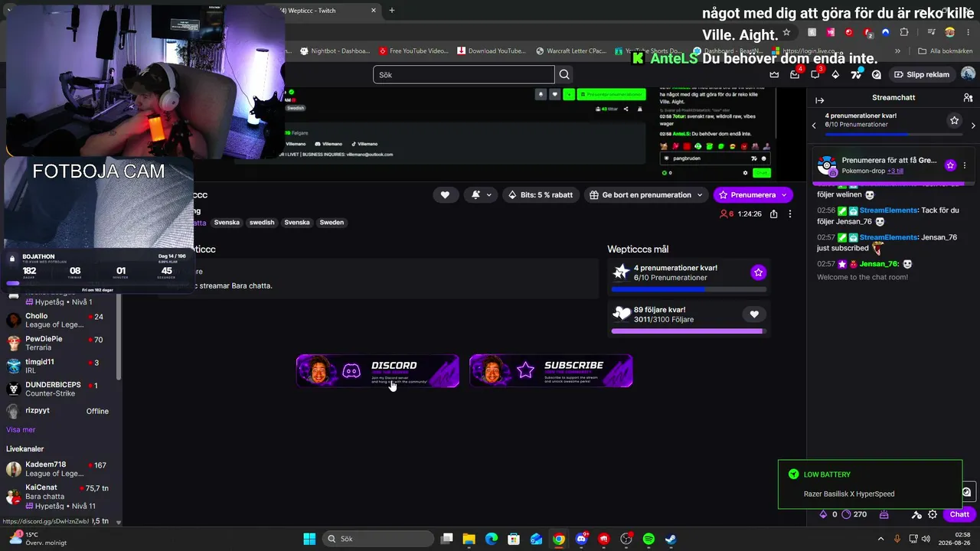This screenshot has width=980, height=551.
Task: Open Chollo channel in sidebar
Action: point(58,321)
